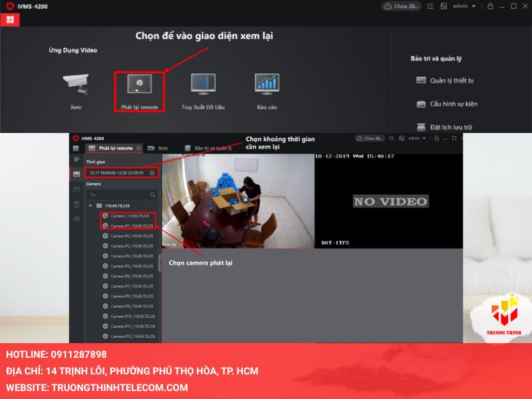The image size is (532, 399).
Task: Open the red home grid menu icon
Action: click(x=10, y=20)
